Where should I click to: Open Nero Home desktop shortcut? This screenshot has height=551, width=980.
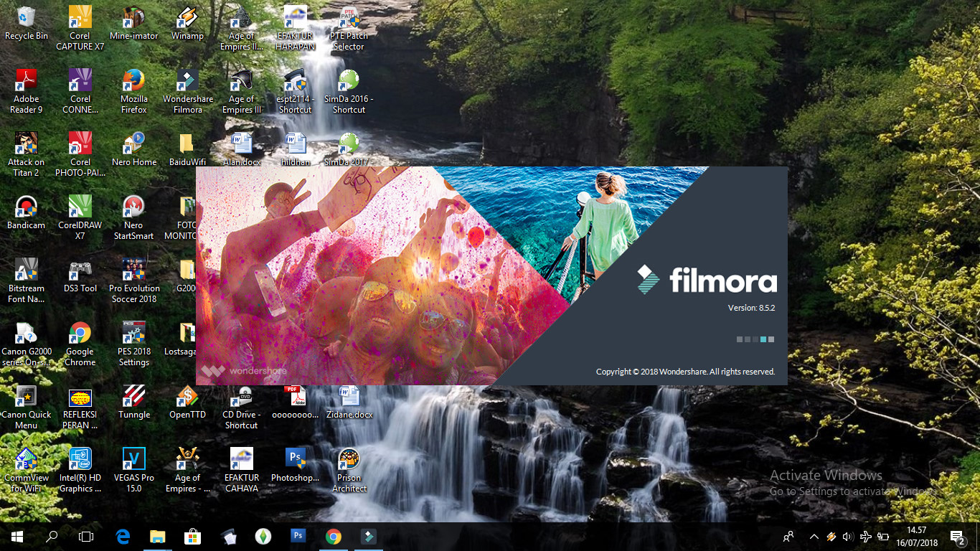(133, 149)
